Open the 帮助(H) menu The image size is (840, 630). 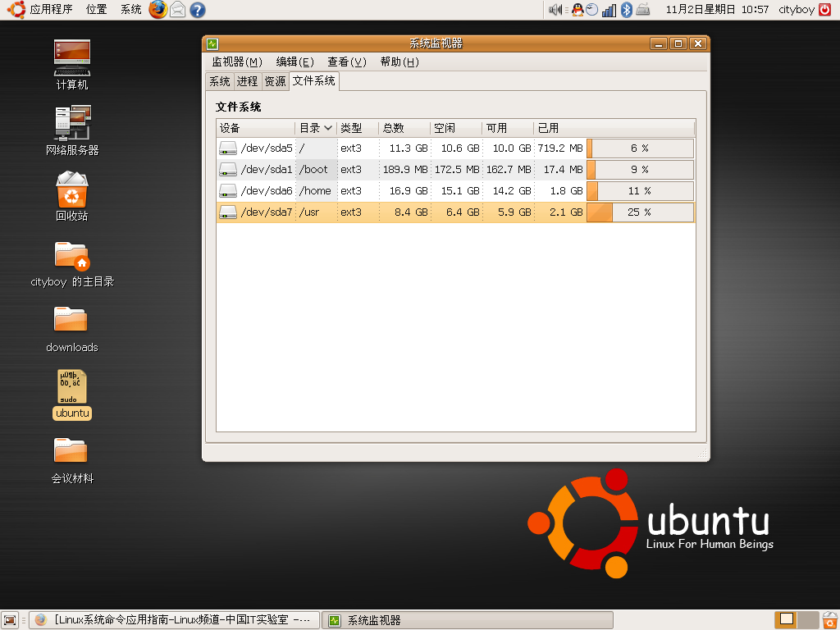(x=399, y=62)
